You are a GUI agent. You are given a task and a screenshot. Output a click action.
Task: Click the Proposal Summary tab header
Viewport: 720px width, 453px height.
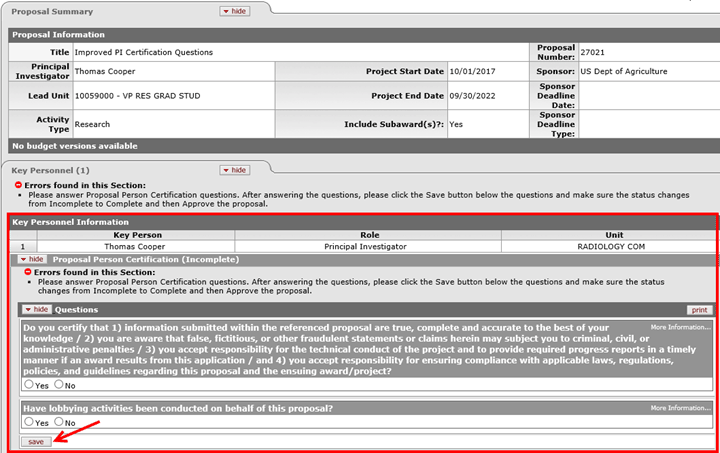pyautogui.click(x=52, y=11)
